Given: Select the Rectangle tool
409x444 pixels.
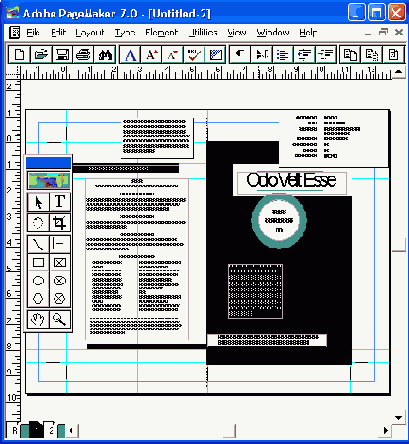Looking at the screenshot, I should pyautogui.click(x=38, y=263).
